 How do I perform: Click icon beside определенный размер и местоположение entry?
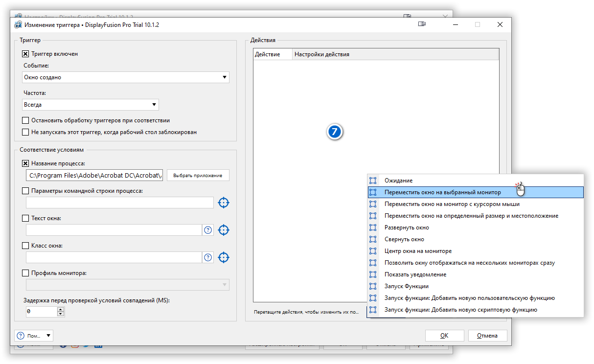[373, 216]
